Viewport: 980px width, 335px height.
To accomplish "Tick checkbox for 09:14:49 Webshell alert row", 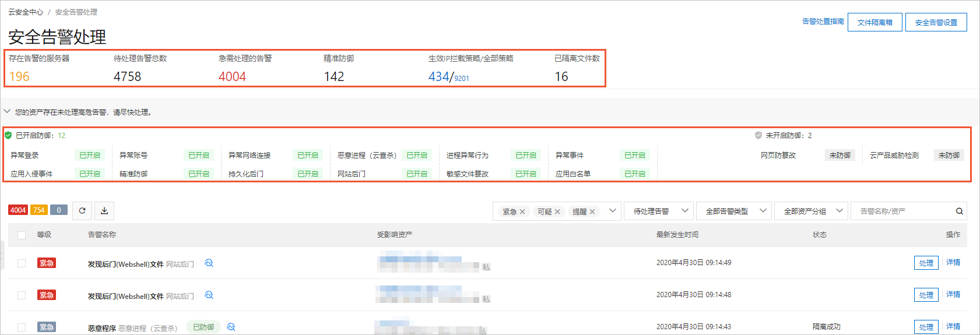I will click(22, 263).
